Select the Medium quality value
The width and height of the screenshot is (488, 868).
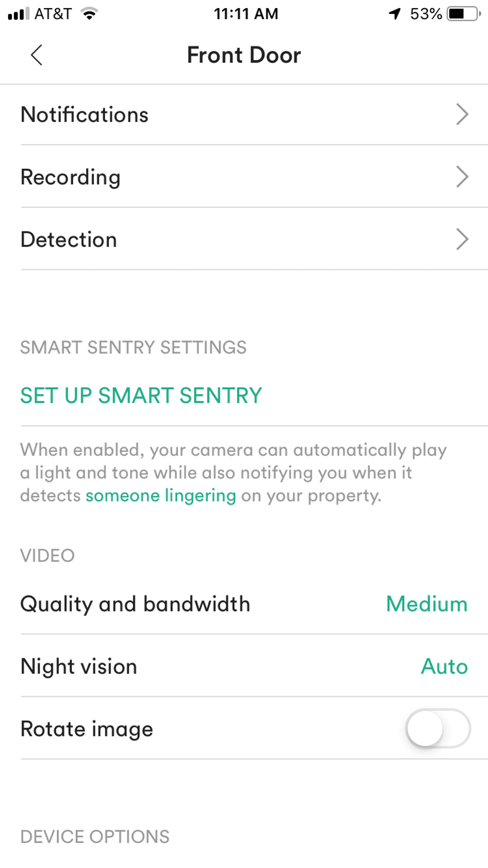(x=426, y=604)
